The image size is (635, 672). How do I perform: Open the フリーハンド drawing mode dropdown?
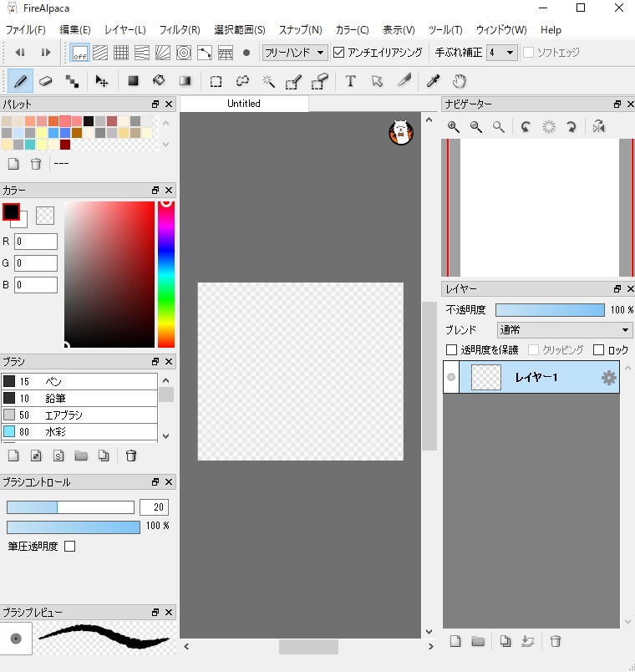point(295,53)
